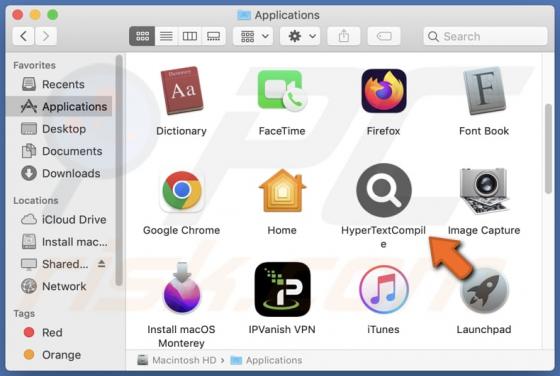The image size is (560, 376).
Task: Switch to icon view in the toolbar
Action: coord(142,36)
